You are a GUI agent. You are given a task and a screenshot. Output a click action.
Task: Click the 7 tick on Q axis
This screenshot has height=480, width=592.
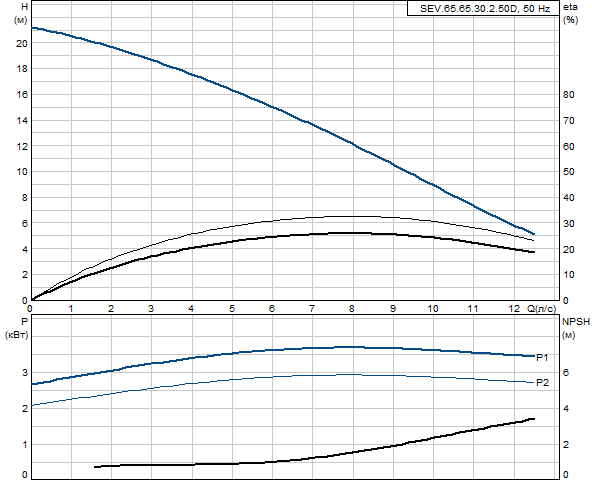pyautogui.click(x=312, y=309)
